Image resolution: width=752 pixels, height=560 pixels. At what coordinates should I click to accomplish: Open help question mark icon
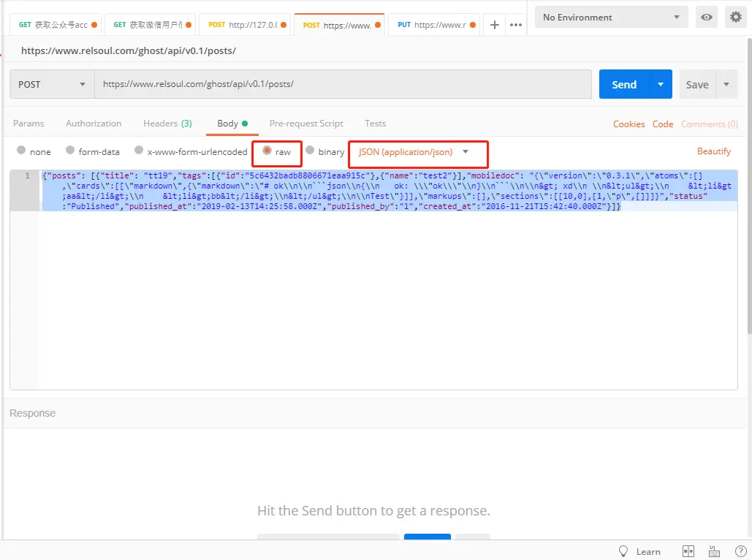740,551
